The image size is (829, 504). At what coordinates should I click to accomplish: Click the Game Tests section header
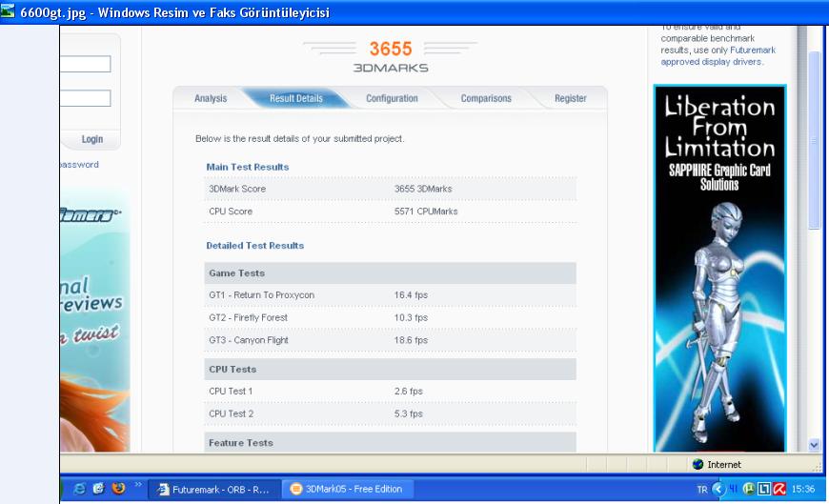pos(390,273)
